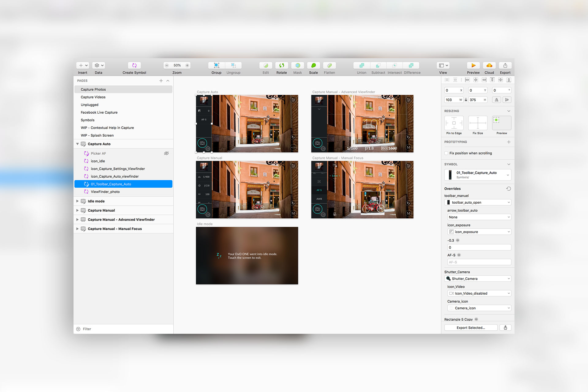Toggle the size lock between width and height
Viewport: 588px width, 392px height.
[466, 100]
